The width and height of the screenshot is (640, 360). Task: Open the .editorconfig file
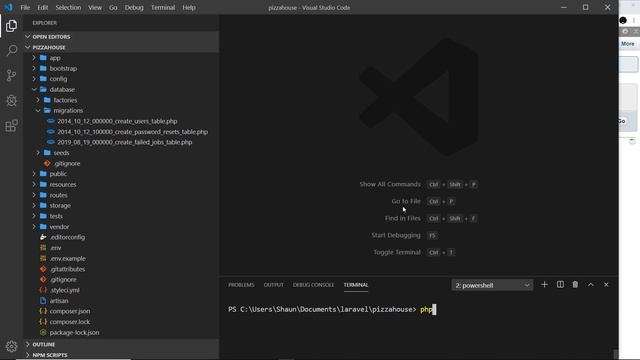[67, 237]
